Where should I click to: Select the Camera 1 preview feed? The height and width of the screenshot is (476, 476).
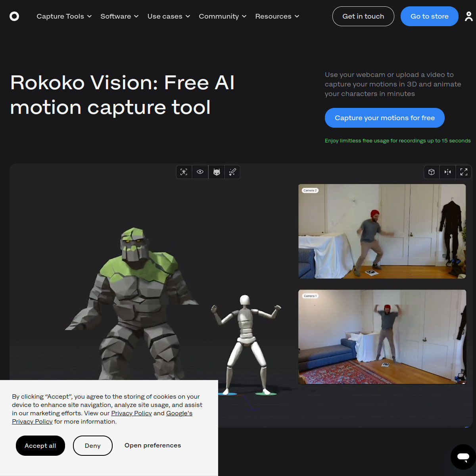point(382,337)
